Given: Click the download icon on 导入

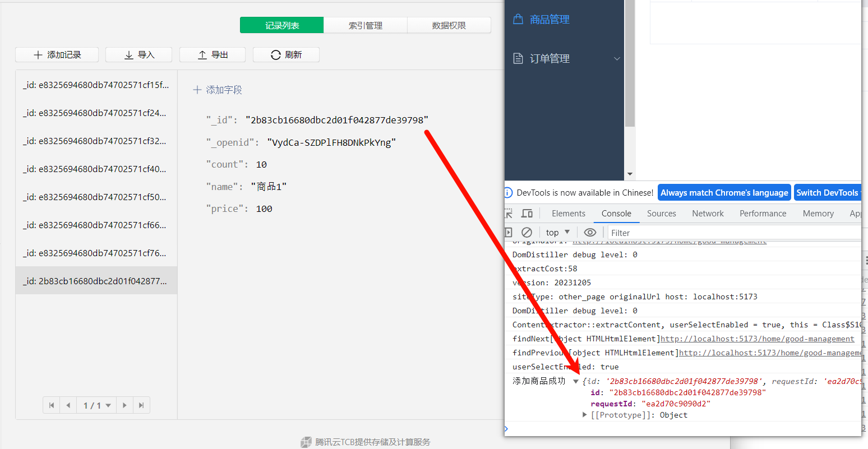Looking at the screenshot, I should click(x=129, y=55).
